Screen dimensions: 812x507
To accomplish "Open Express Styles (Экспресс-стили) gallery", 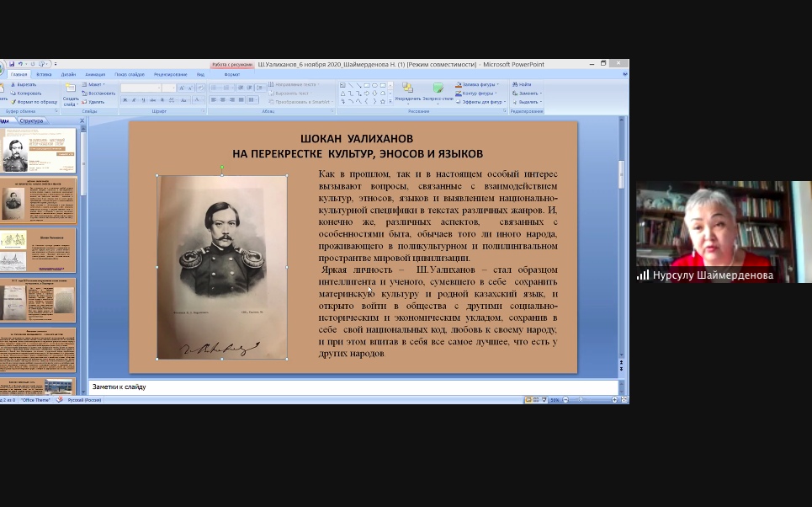I will 438,91.
